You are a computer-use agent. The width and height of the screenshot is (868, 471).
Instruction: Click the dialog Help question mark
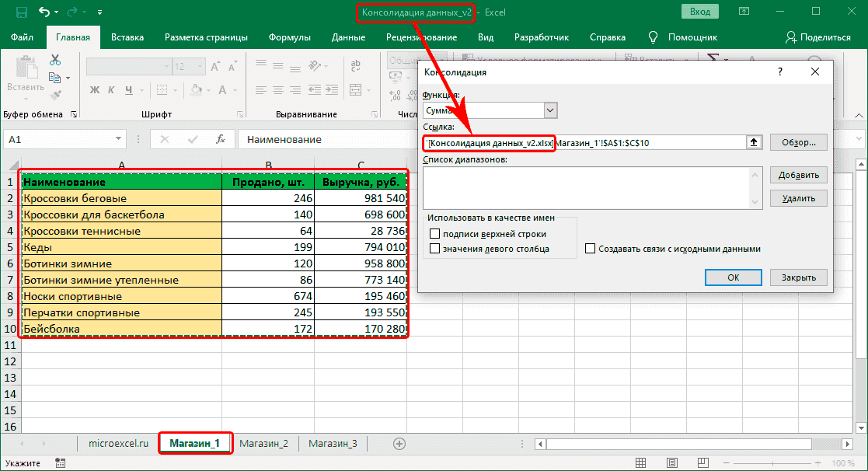click(779, 72)
